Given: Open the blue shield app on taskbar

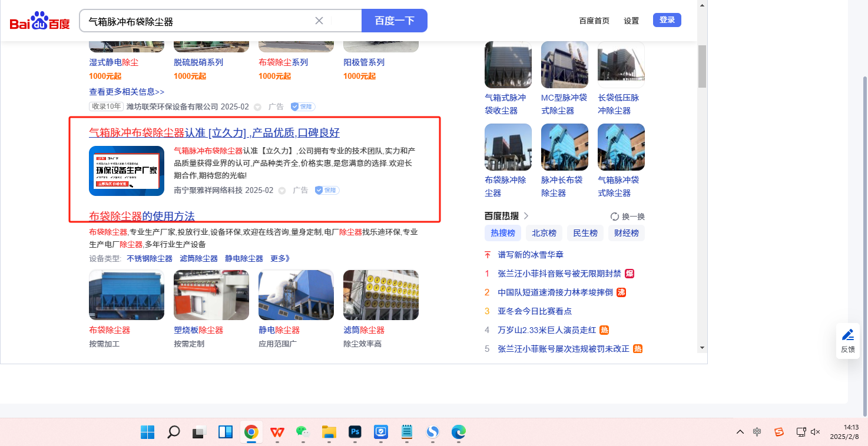Looking at the screenshot, I should 381,432.
